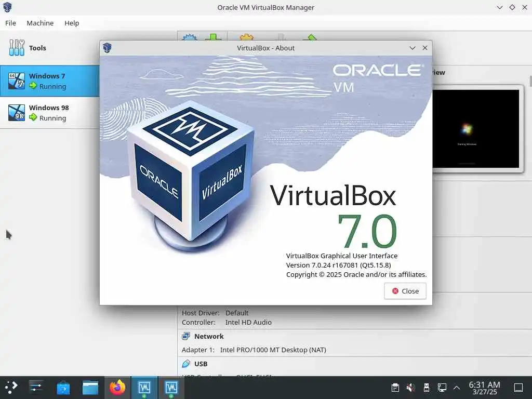Select the Windows 7 virtual machine
Image resolution: width=532 pixels, height=399 pixels.
(x=49, y=81)
